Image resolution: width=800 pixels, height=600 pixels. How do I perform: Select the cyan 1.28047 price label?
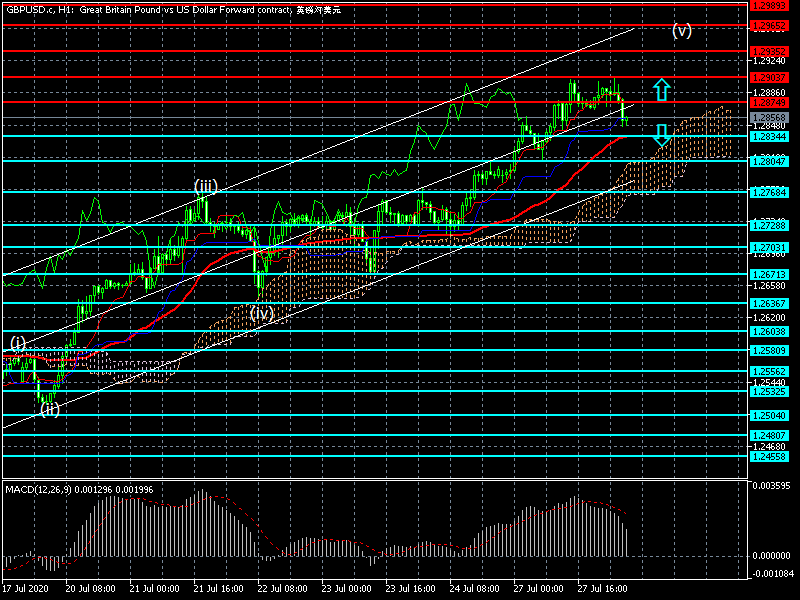(x=769, y=162)
